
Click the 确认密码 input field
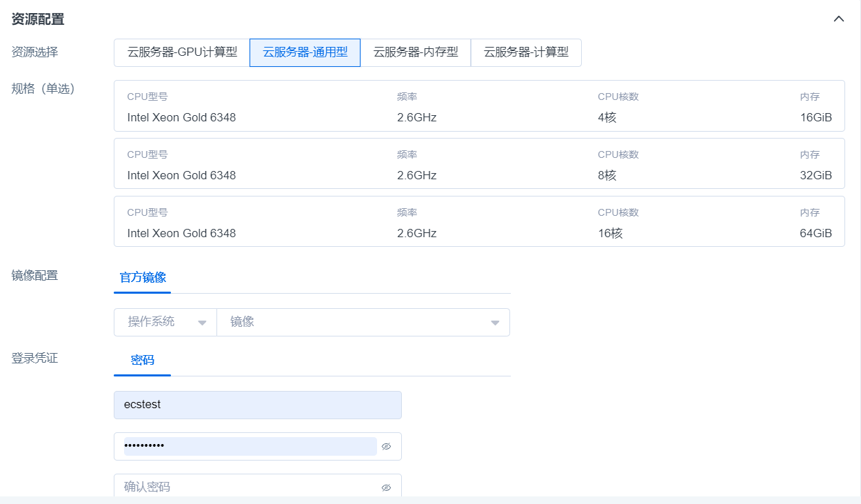click(248, 487)
